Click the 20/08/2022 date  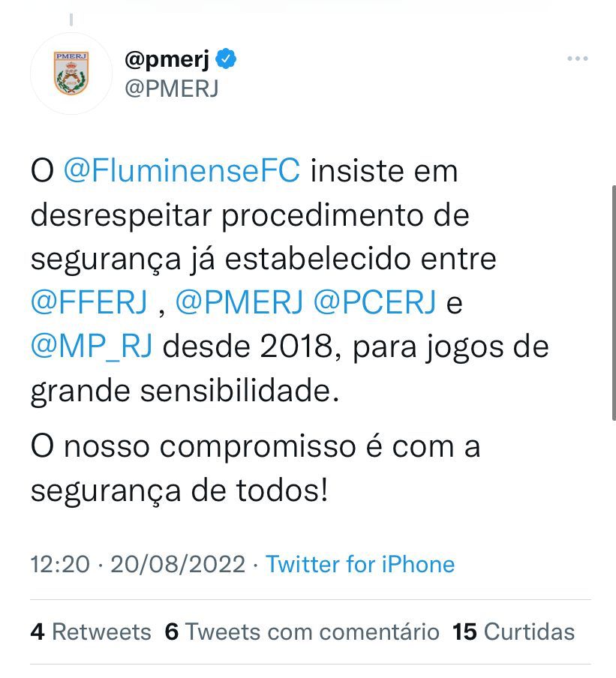(178, 564)
